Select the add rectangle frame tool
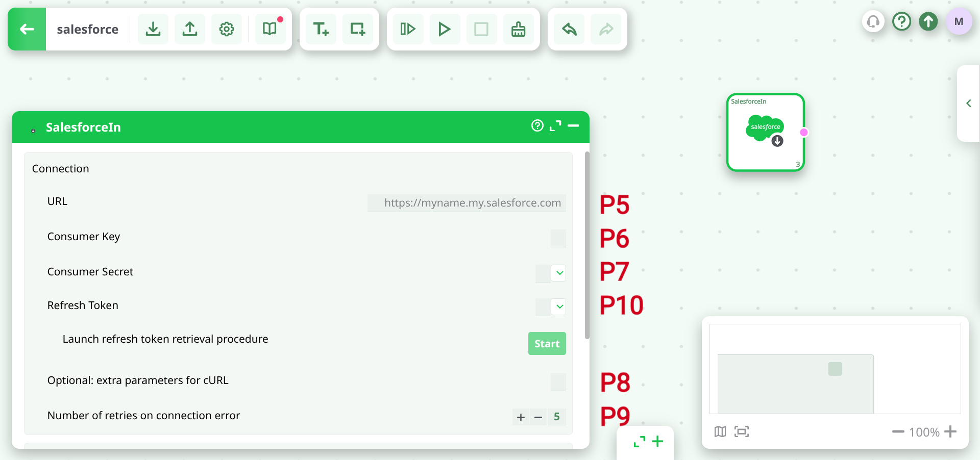 click(x=358, y=29)
